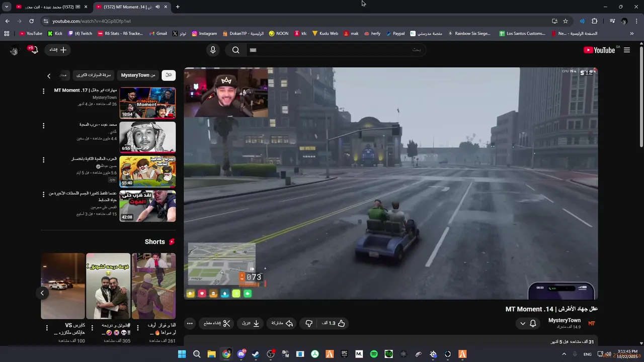Image resolution: width=644 pixels, height=362 pixels.
Task: Reload the page using the browser refresh icon
Action: pyautogui.click(x=31, y=21)
